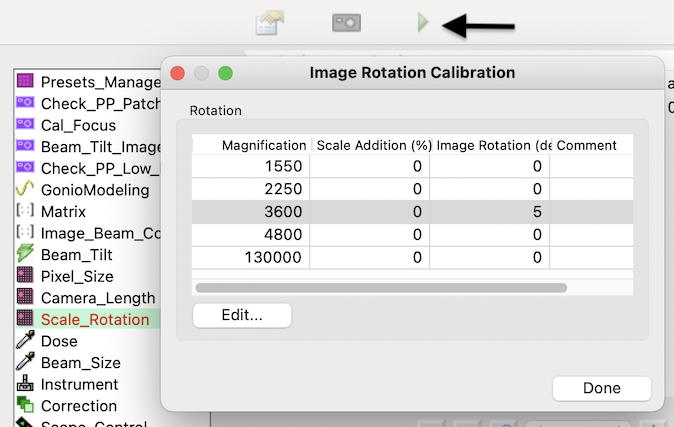Select the Instrument node

pyautogui.click(x=79, y=384)
